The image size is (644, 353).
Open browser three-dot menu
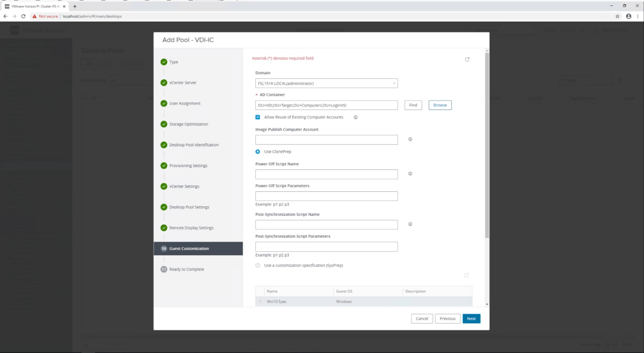tap(638, 16)
